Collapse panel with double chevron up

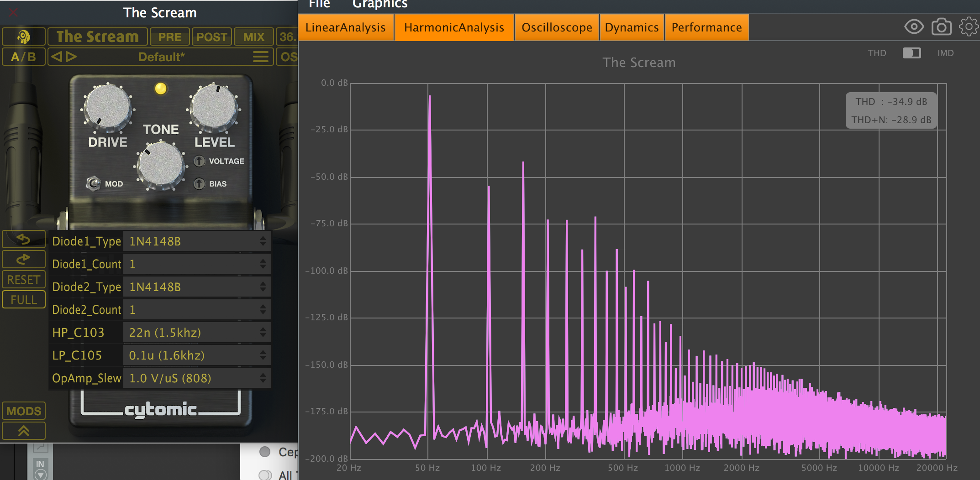coord(24,431)
